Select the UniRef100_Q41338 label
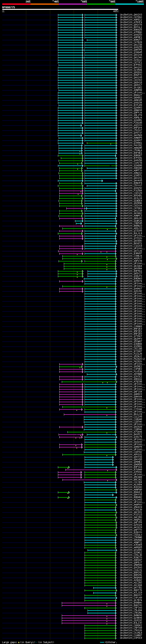 [131, 45]
